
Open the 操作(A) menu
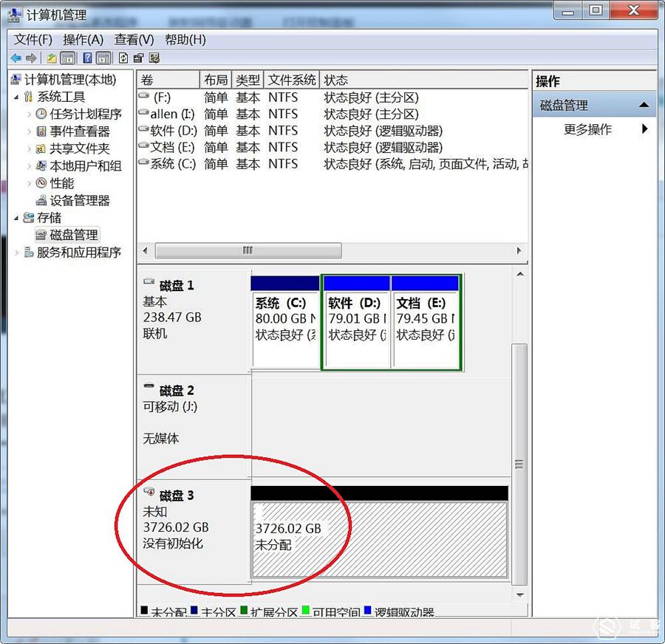pos(83,40)
